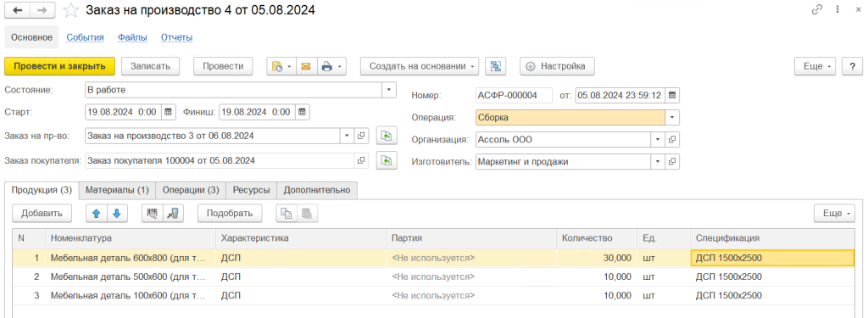Expand the Заказ на пр-во dropdown arrow

pos(347,135)
